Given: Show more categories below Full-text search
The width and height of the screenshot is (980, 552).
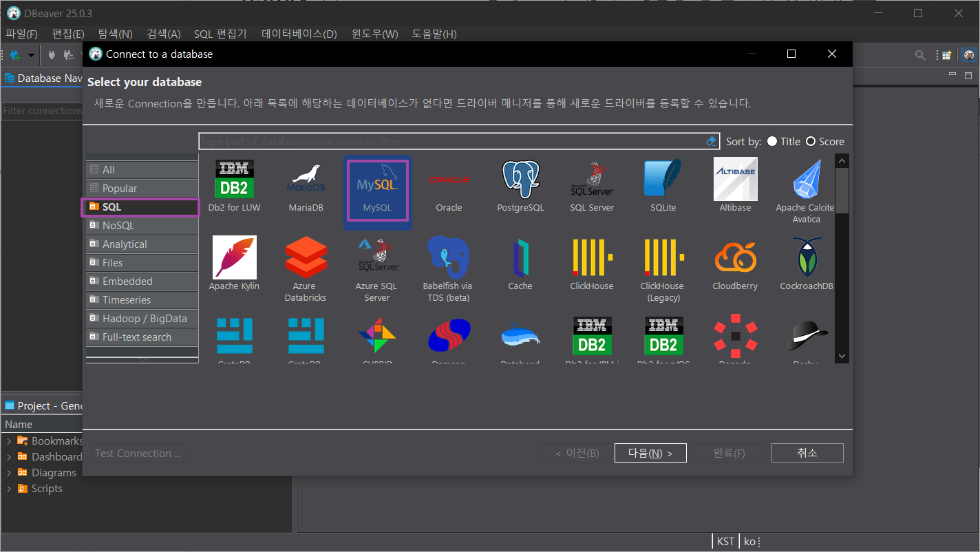Looking at the screenshot, I should [142, 359].
